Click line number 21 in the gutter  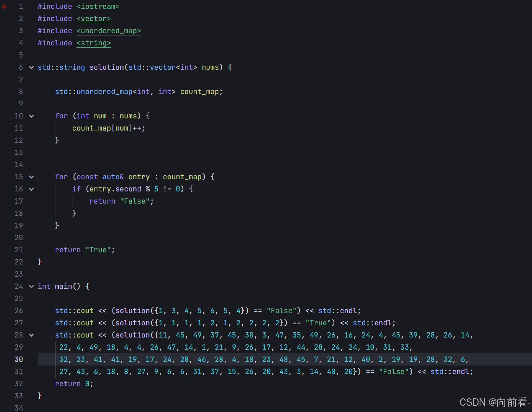click(x=19, y=250)
